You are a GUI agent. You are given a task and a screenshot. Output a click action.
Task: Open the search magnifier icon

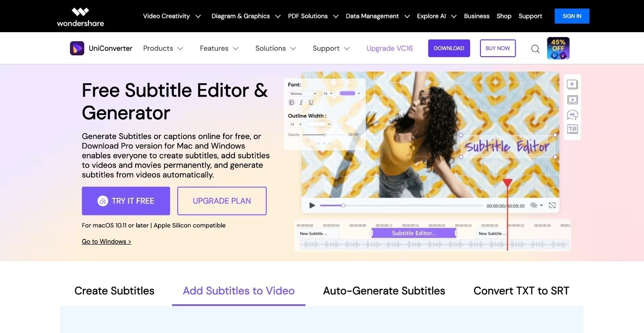tap(535, 49)
